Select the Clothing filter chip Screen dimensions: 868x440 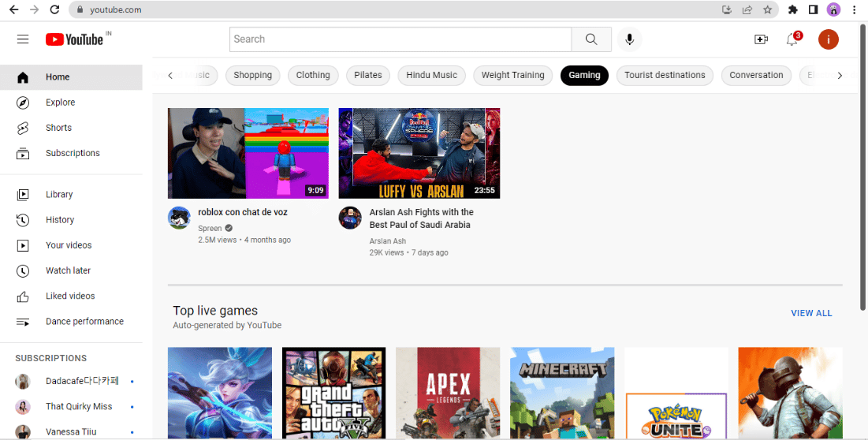coord(313,75)
